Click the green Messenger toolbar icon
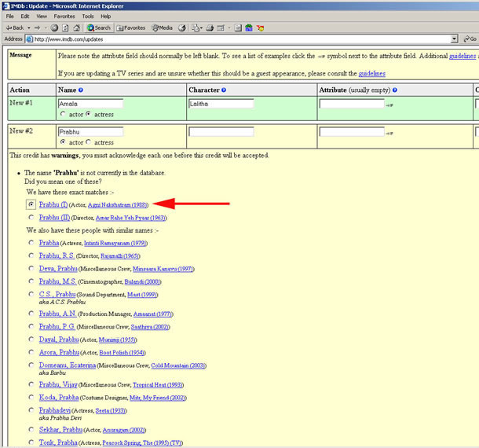The width and height of the screenshot is (479, 448). 249,28
